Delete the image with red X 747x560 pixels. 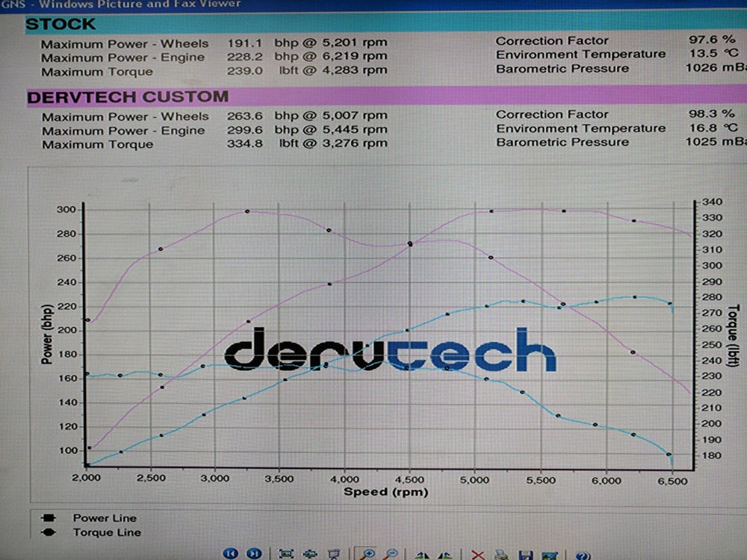[x=477, y=553]
